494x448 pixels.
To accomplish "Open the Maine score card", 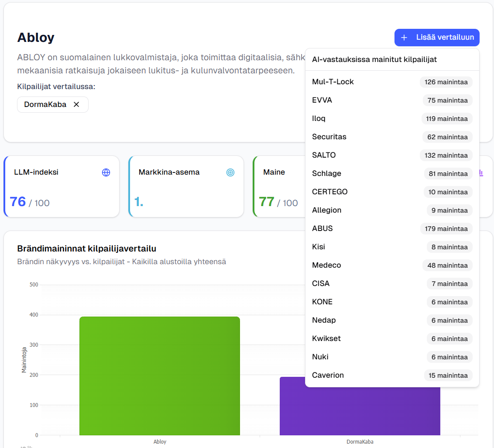I will click(279, 187).
